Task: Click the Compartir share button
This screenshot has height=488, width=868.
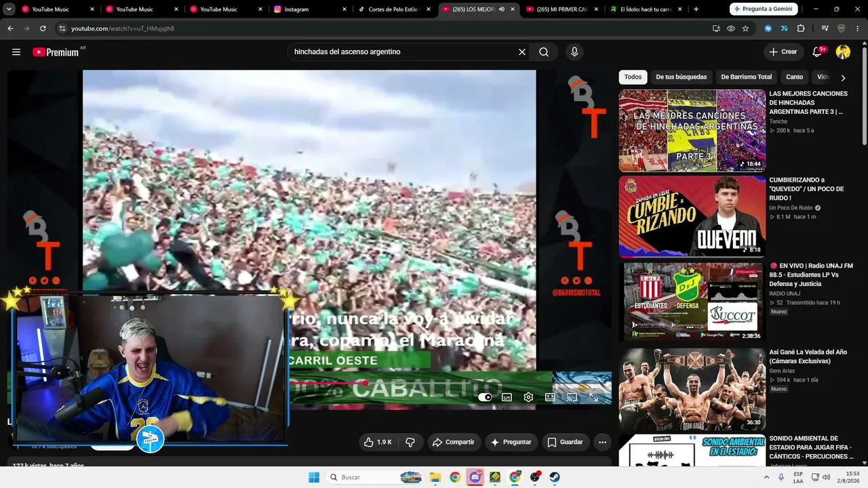Action: [454, 442]
